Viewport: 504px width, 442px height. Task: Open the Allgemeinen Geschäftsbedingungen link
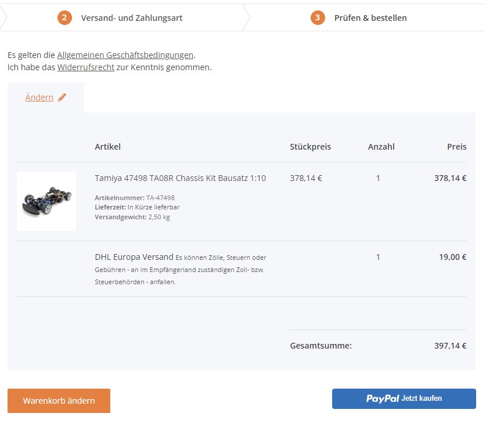tap(125, 55)
